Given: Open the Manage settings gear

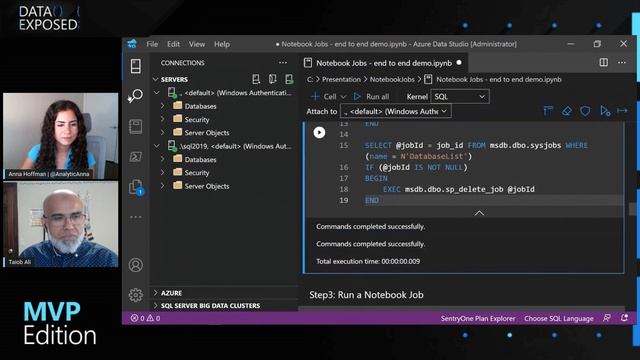Looking at the screenshot, I should 136,295.
